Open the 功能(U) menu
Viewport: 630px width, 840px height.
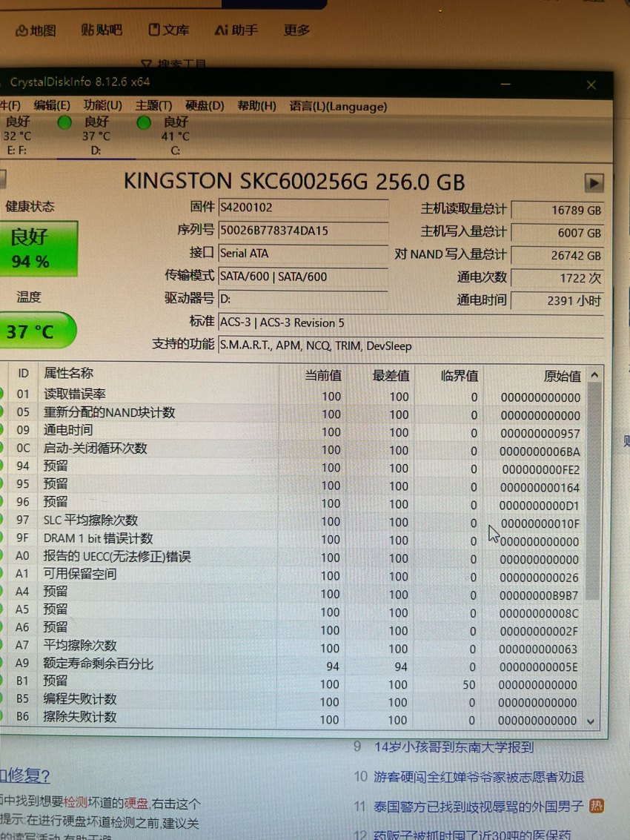pos(102,105)
